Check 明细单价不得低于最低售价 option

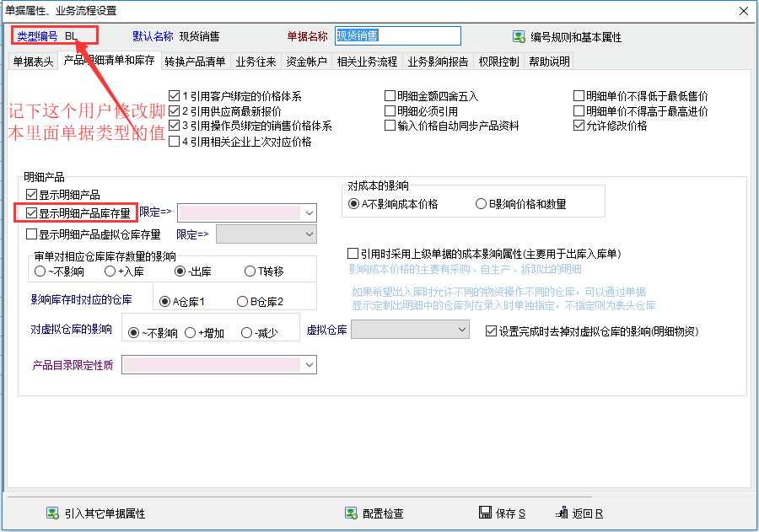point(579,96)
